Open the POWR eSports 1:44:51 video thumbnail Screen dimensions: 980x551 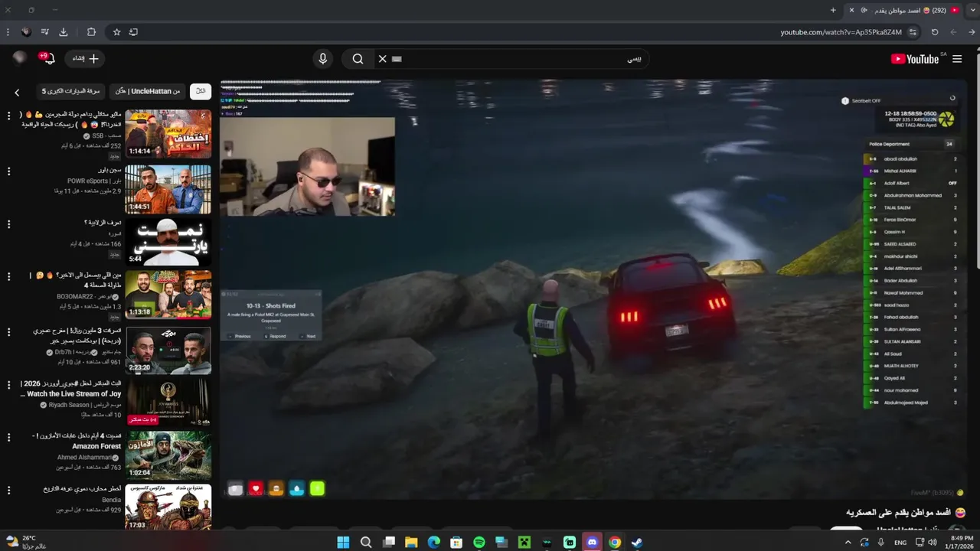(168, 189)
